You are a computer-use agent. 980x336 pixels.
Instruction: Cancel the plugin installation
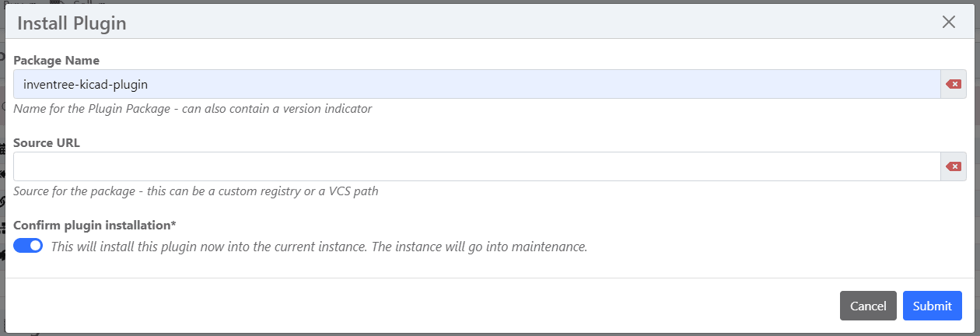[x=868, y=306]
